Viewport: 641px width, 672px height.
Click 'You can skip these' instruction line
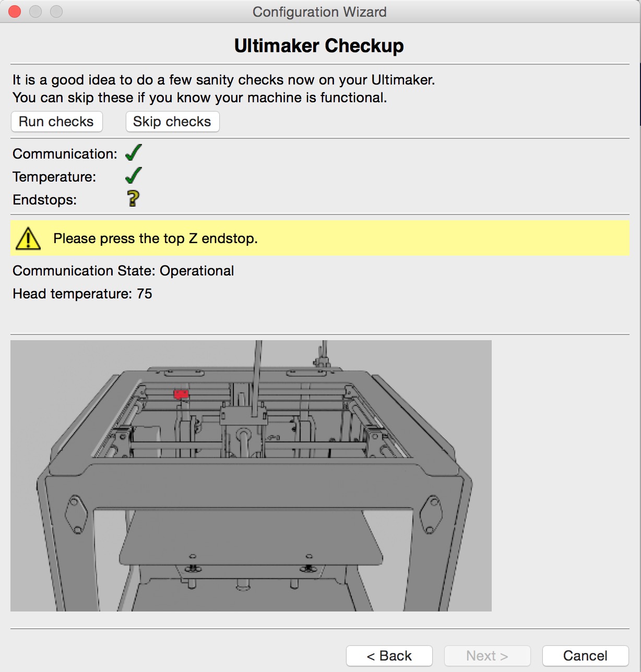click(199, 98)
